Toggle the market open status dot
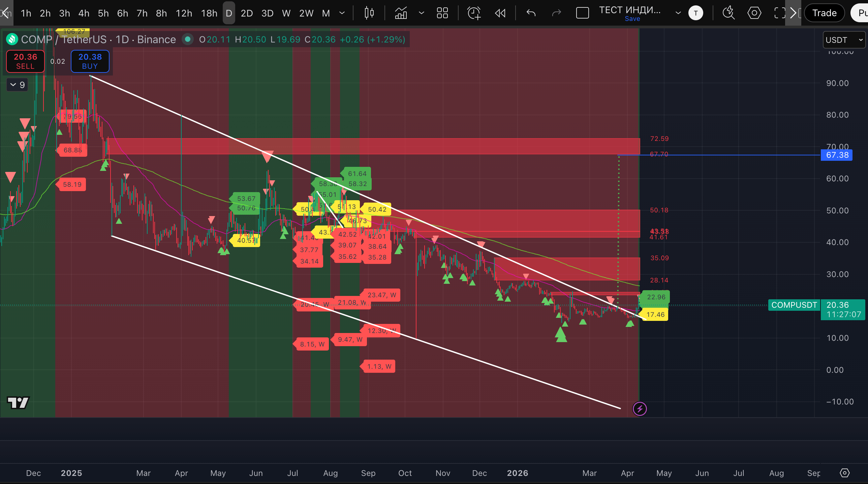868x484 pixels. 188,39
